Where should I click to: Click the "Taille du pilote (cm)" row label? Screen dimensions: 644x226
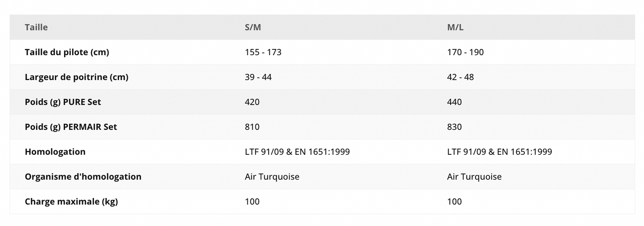(67, 52)
